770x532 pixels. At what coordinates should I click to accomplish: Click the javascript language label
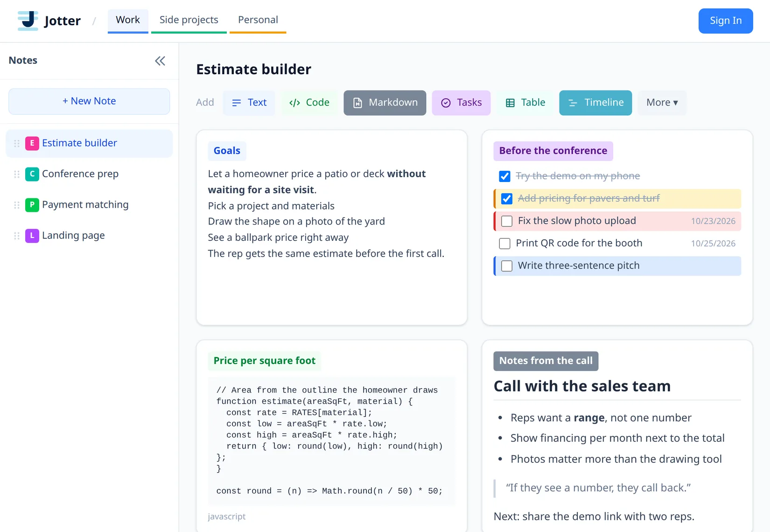point(227,517)
